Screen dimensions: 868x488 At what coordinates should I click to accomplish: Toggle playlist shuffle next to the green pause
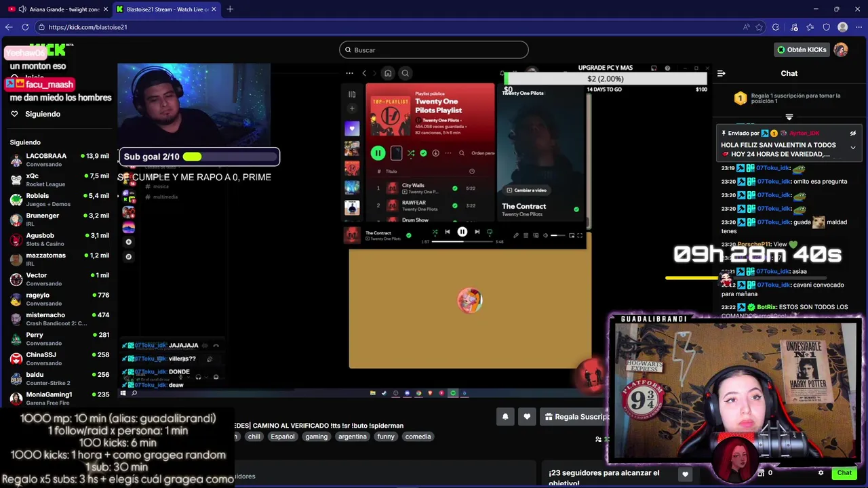tap(411, 153)
